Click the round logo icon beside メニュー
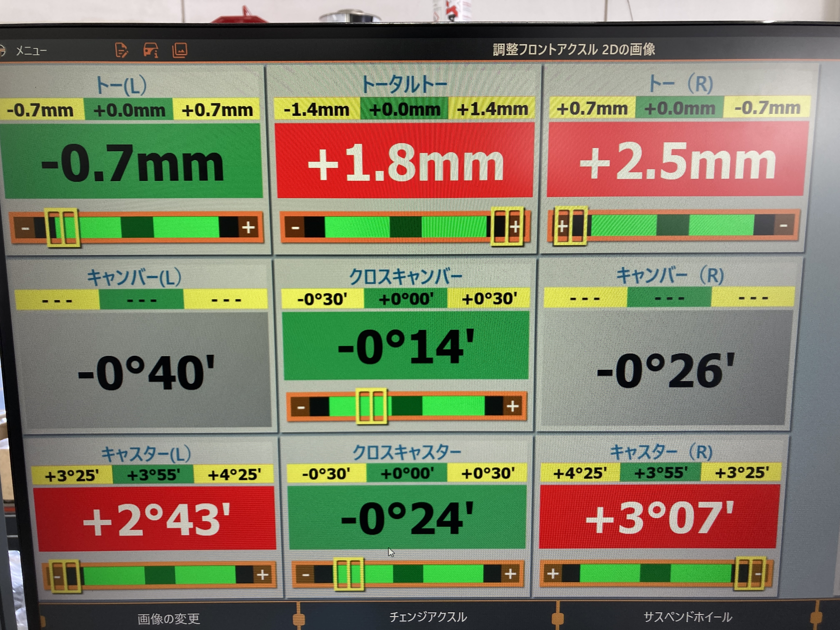The height and width of the screenshot is (630, 840). pyautogui.click(x=2, y=50)
